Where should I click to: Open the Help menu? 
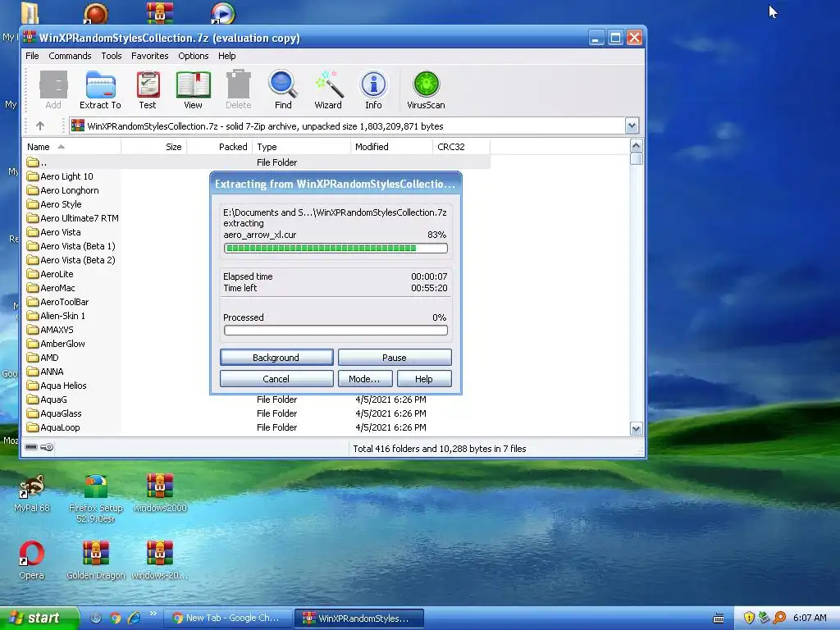click(226, 56)
